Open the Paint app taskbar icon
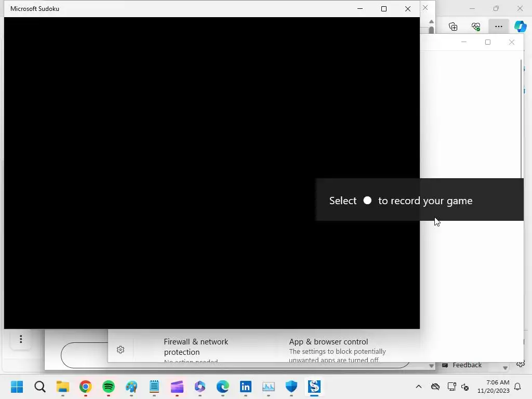The height and width of the screenshot is (399, 532). [131, 387]
